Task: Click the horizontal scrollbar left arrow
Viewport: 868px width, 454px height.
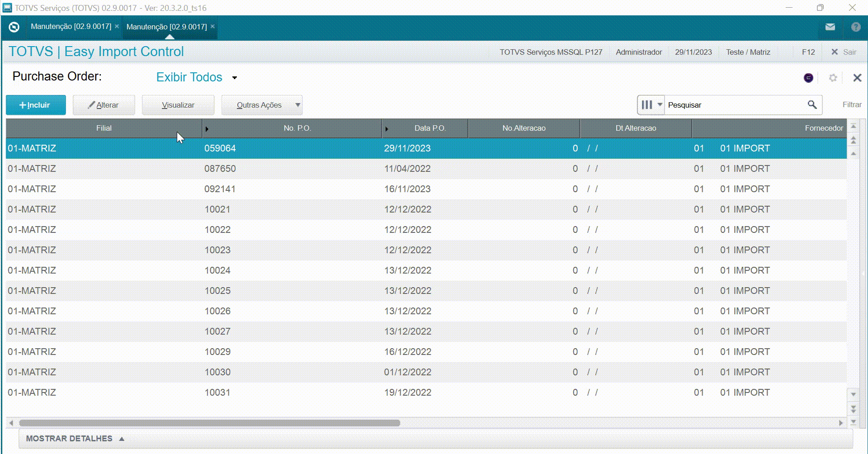Action: [11, 423]
